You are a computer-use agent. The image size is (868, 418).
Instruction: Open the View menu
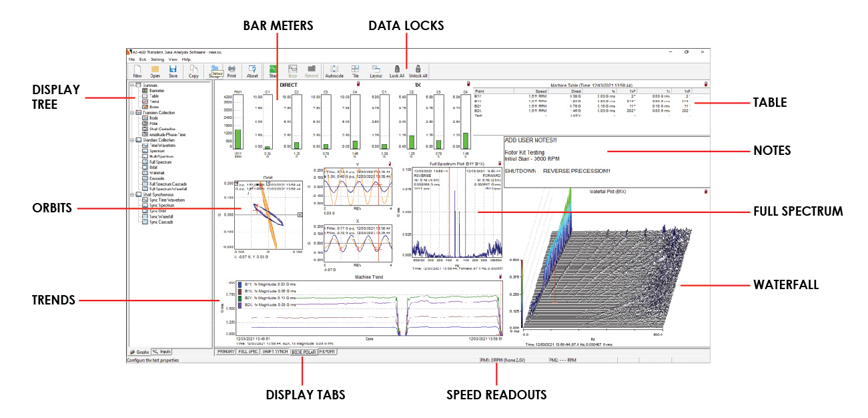[x=173, y=59]
